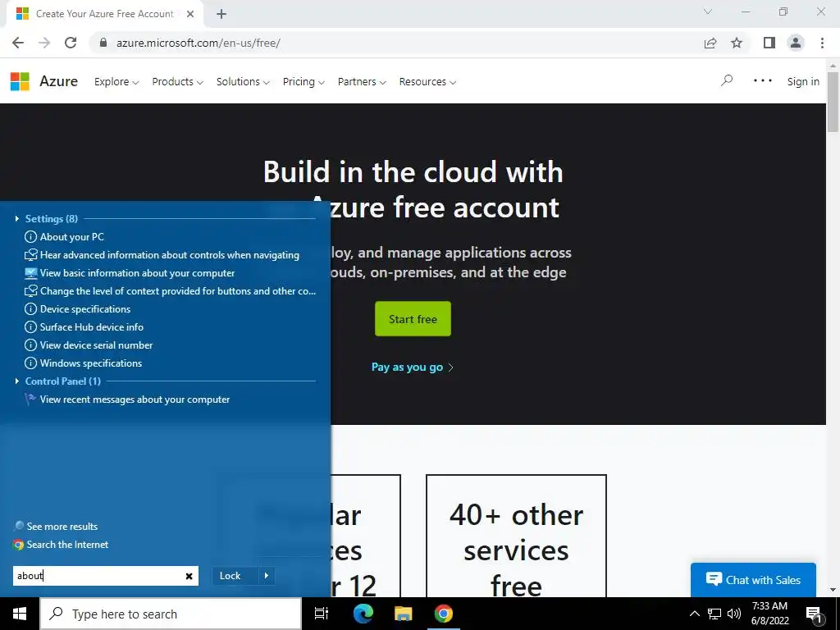
Task: Bookmark this tab with the star icon
Action: [x=737, y=43]
